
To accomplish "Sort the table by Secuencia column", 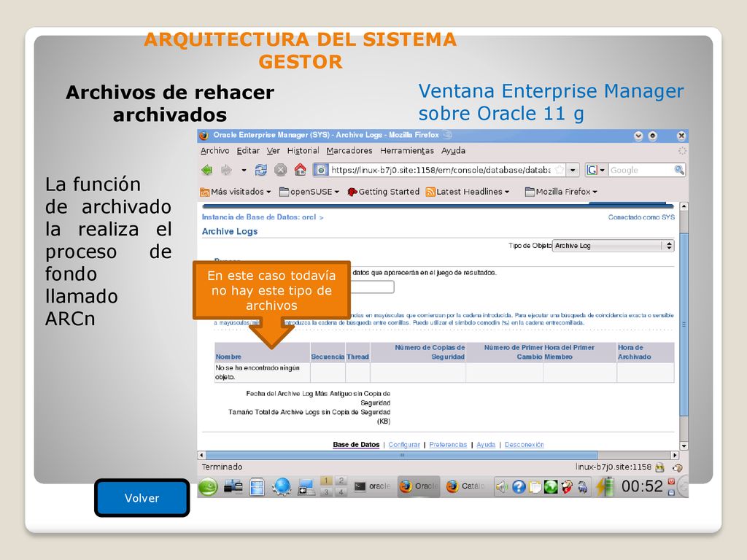I will (328, 357).
